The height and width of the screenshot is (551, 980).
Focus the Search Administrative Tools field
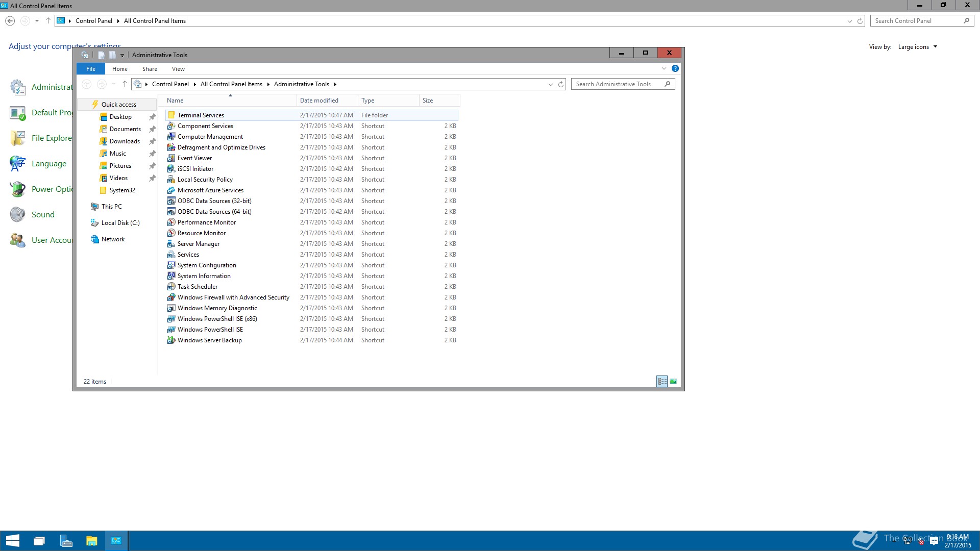pyautogui.click(x=623, y=84)
